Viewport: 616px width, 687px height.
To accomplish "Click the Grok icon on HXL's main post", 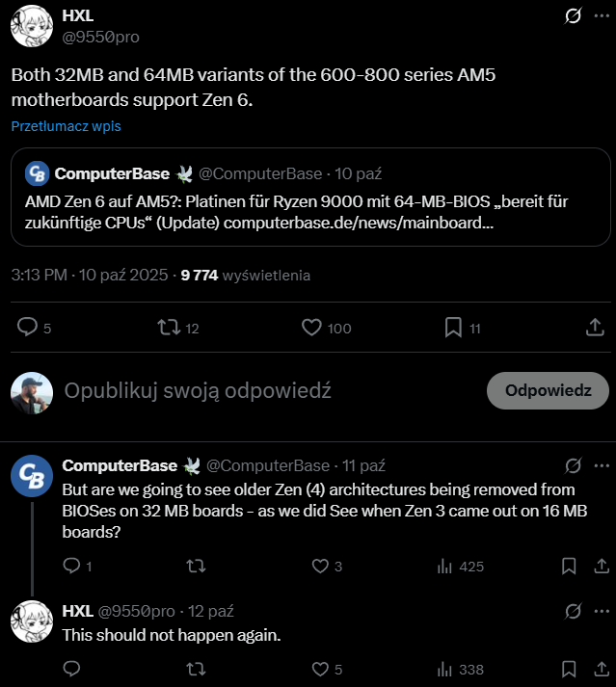I will click(573, 16).
